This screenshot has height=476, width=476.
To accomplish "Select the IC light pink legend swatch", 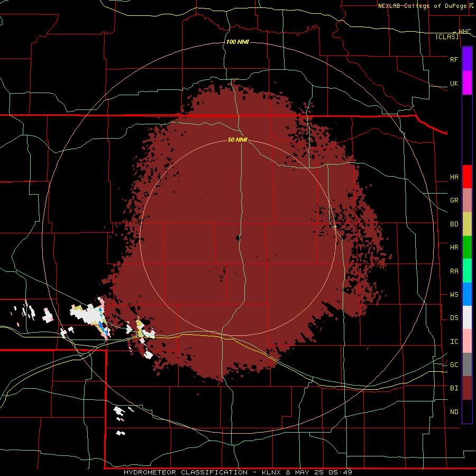I will pos(467,341).
